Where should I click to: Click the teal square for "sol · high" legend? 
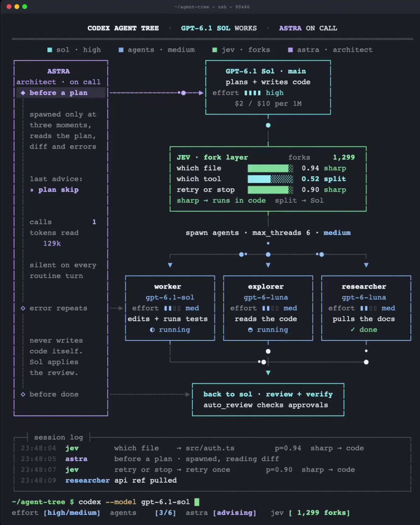[49, 50]
